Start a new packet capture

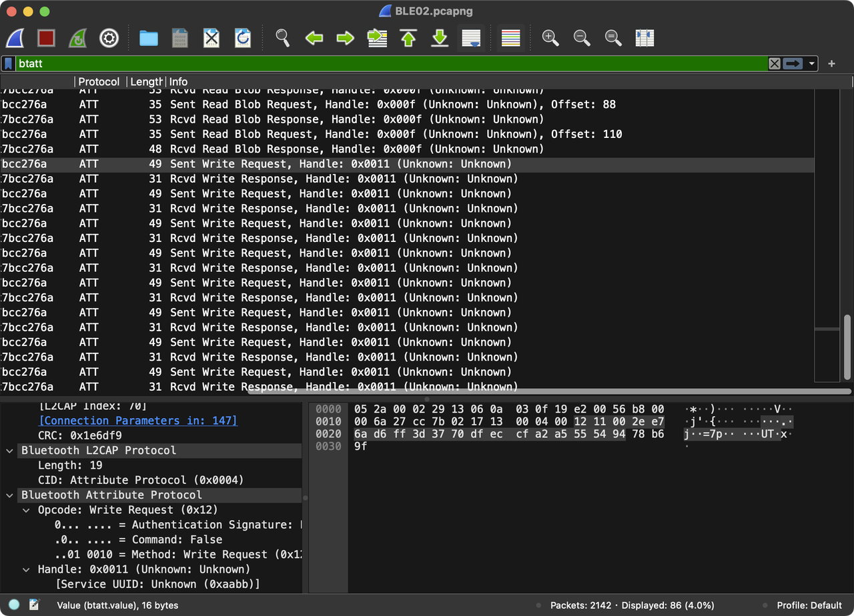point(16,38)
